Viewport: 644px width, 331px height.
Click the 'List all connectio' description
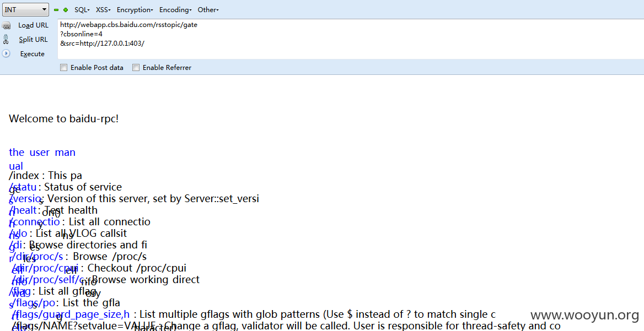tap(110, 222)
